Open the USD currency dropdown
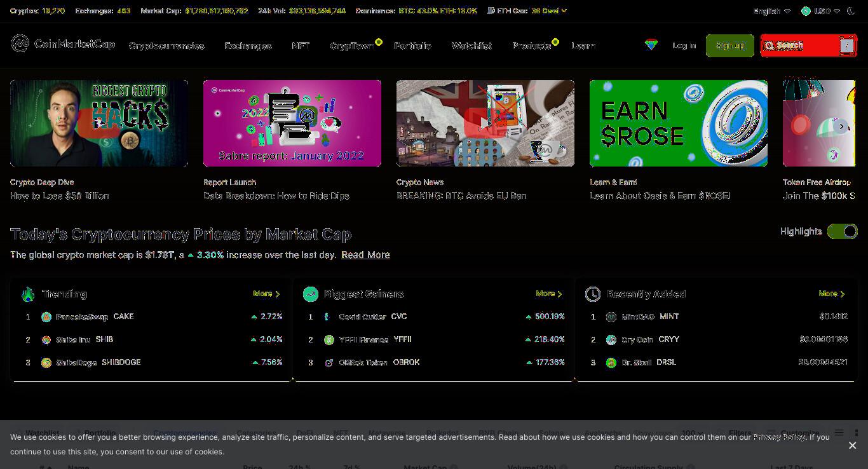 (x=821, y=11)
